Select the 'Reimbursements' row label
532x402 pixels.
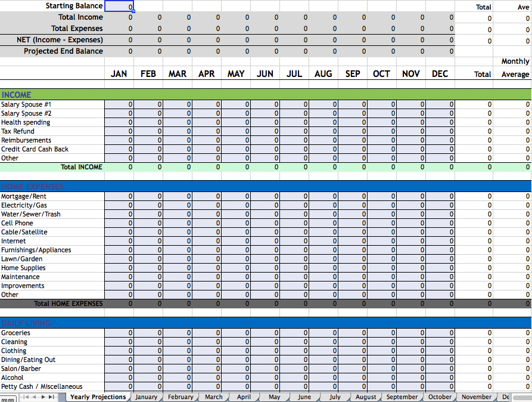[x=52, y=140]
